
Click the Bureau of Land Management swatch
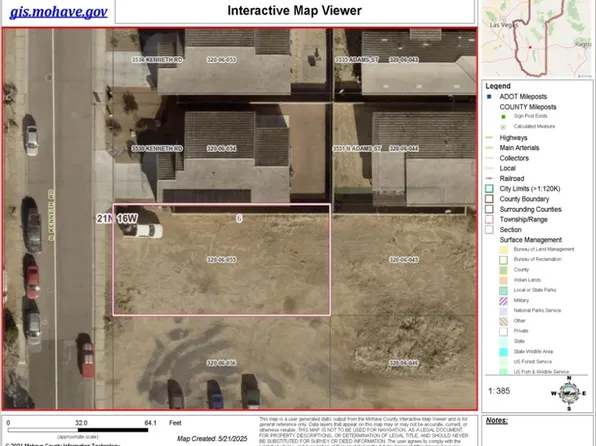pos(503,250)
